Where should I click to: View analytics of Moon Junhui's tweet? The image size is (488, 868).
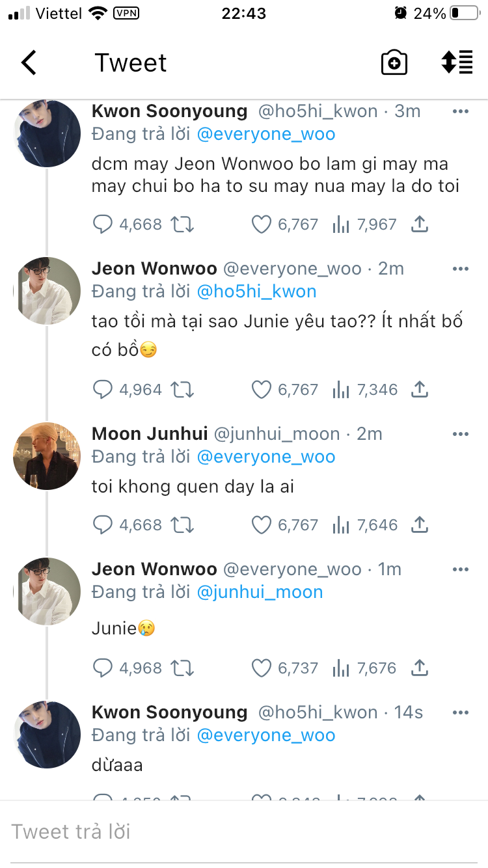[341, 525]
